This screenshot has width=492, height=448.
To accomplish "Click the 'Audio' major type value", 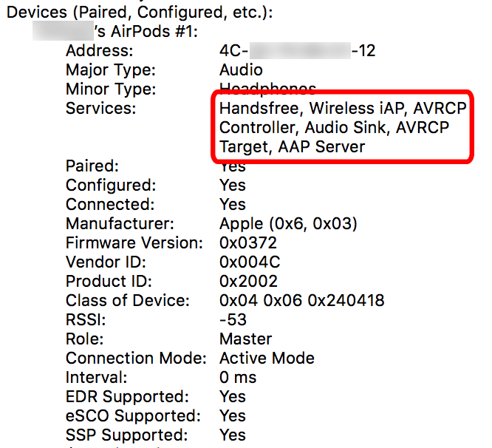I will [x=241, y=70].
